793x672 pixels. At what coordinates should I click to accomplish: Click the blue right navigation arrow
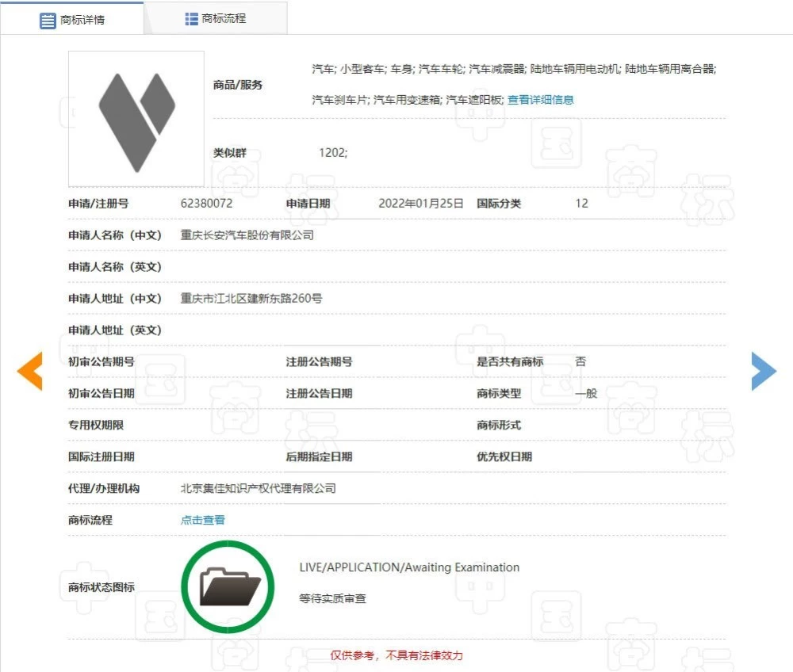tap(764, 370)
